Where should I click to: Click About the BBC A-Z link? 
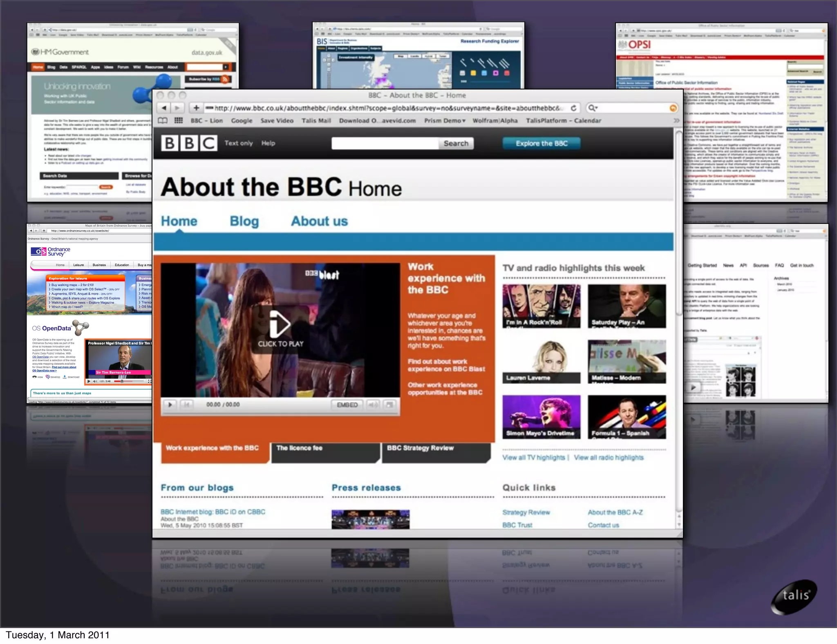pyautogui.click(x=615, y=512)
